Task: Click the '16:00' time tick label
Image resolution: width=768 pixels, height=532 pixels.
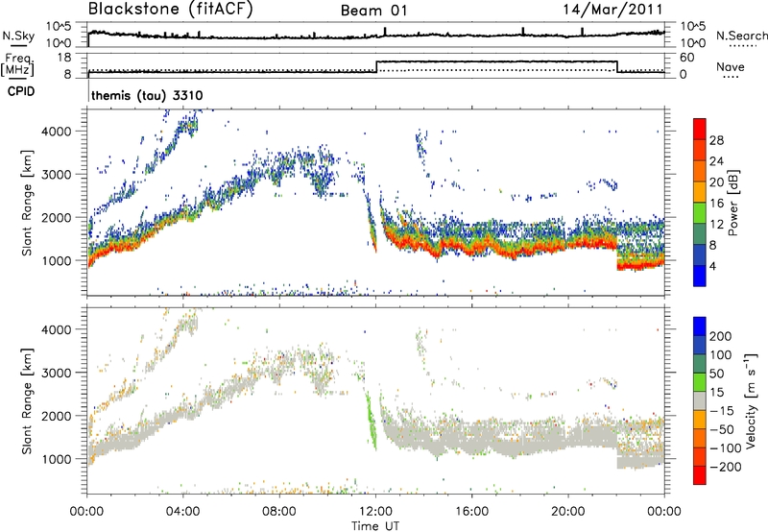Action: (471, 512)
